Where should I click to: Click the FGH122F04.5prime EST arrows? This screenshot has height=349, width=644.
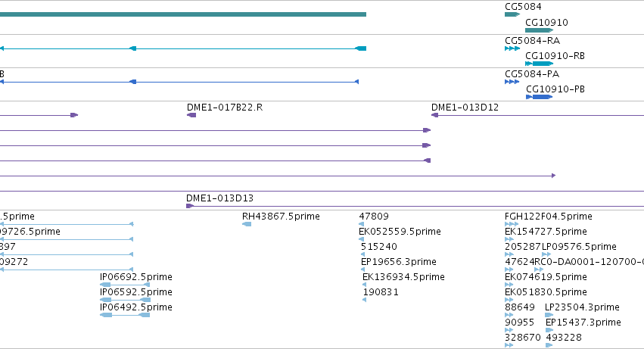512,224
